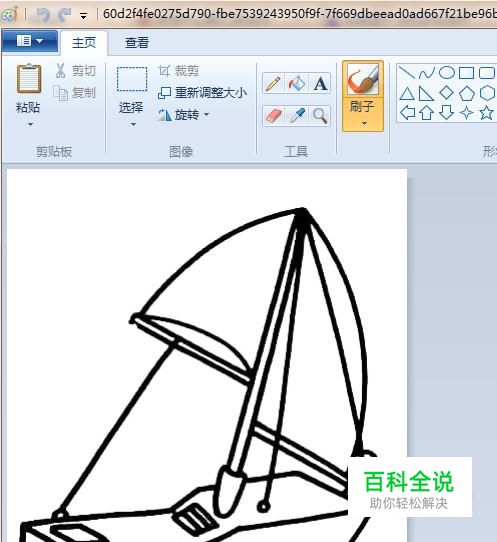Select the Rectangle shape
This screenshot has width=497, height=542.
click(466, 73)
